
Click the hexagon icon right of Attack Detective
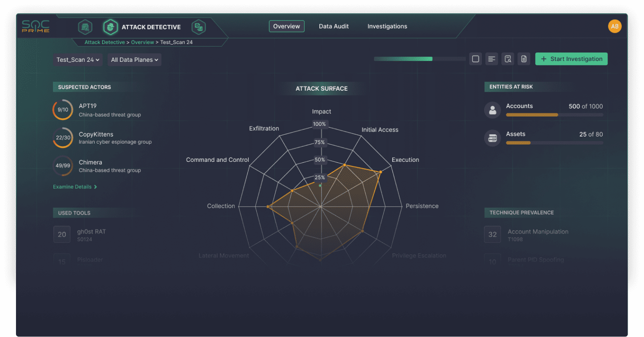(199, 27)
